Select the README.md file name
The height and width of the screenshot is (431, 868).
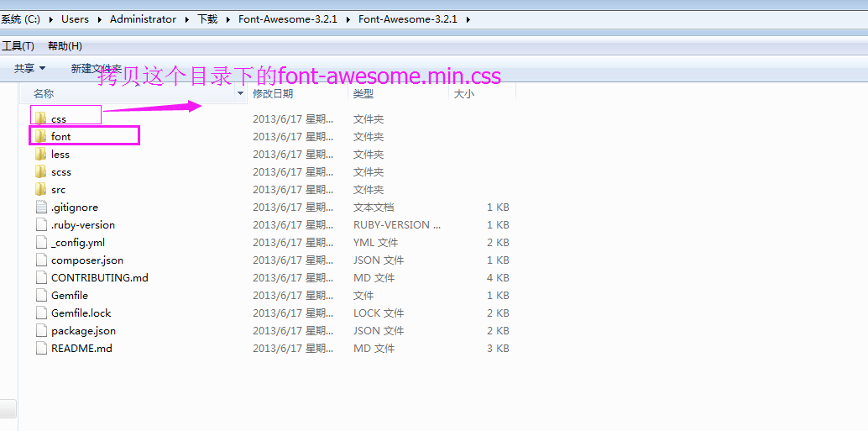[82, 349]
